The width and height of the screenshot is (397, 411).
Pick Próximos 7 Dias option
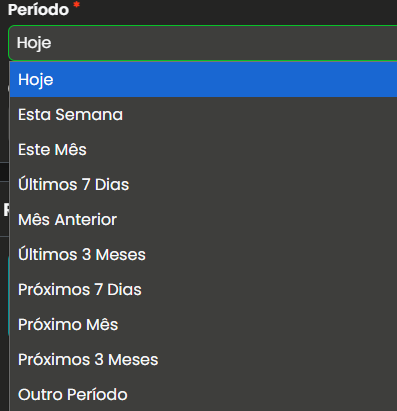pyautogui.click(x=203, y=290)
